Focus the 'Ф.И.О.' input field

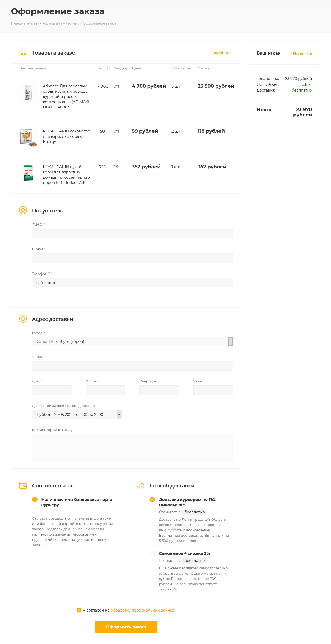pos(132,233)
